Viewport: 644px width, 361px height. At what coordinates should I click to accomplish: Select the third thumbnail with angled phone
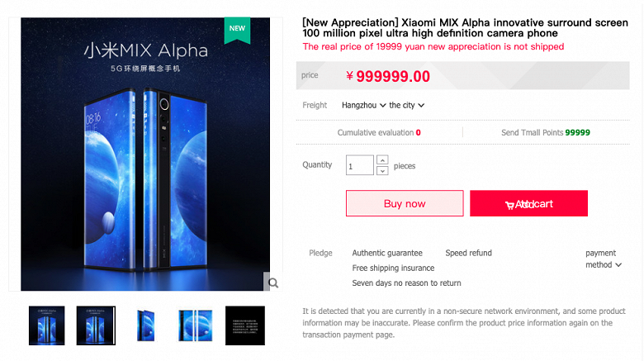pyautogui.click(x=146, y=325)
